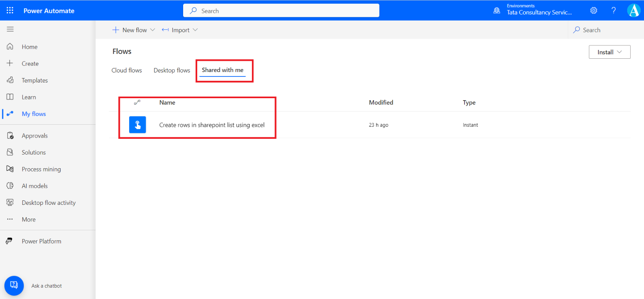The image size is (644, 299).
Task: Expand the More sidebar option
Action: point(29,220)
